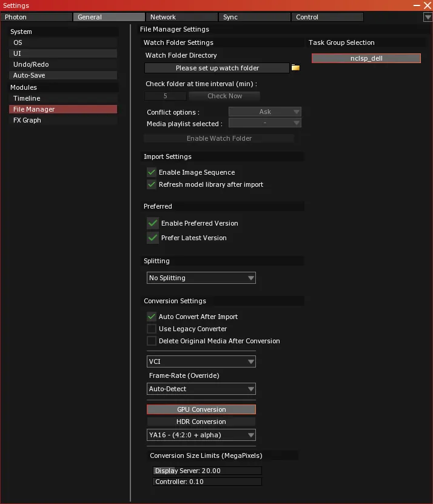
Task: Select UI settings in sidebar
Action: coord(63,53)
